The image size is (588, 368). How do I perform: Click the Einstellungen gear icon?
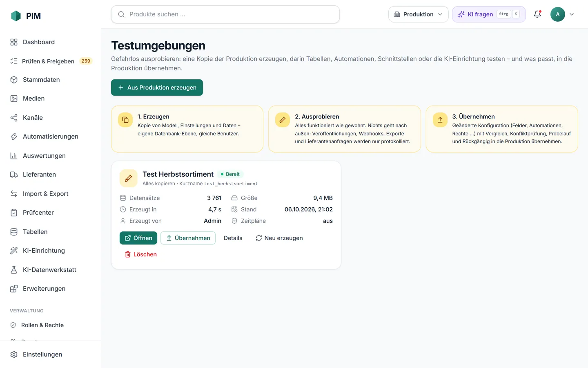(14, 355)
